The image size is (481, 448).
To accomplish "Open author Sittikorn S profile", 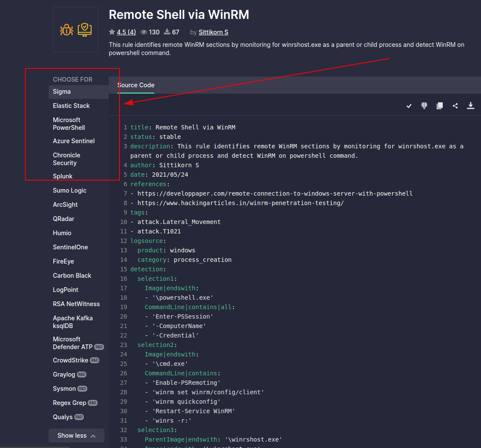I will tap(213, 32).
